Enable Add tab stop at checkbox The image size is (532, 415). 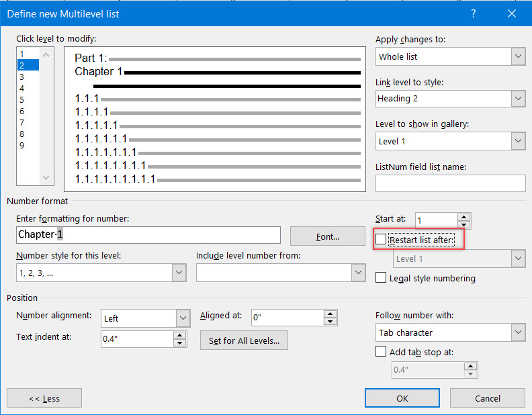[381, 351]
